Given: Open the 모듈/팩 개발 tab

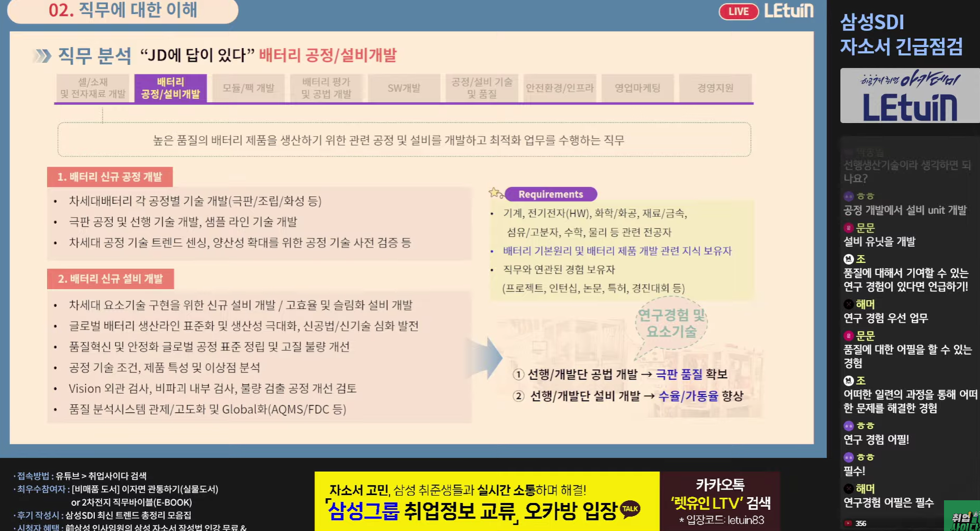Looking at the screenshot, I should [248, 88].
